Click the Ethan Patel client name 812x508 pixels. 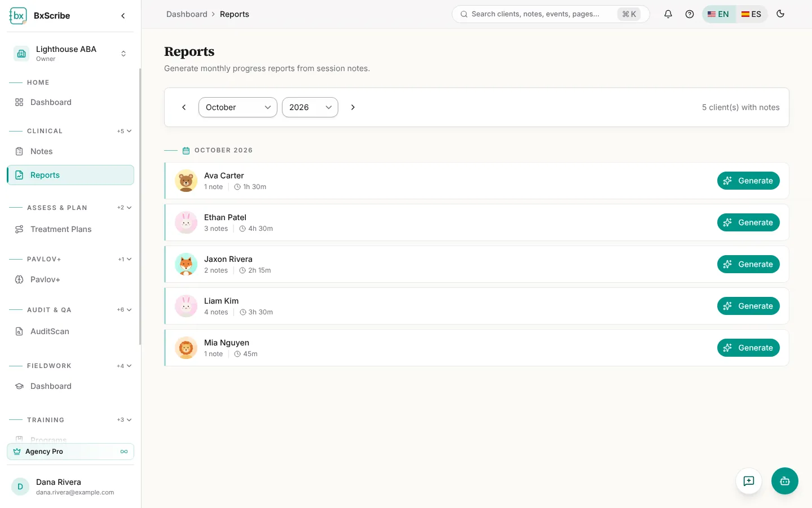[x=225, y=217]
